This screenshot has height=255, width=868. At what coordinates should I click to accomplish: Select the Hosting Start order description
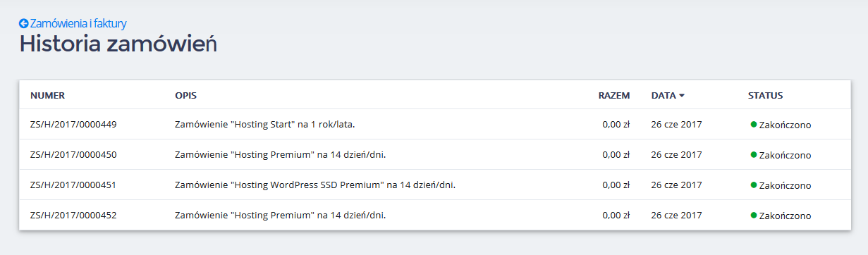tap(265, 125)
